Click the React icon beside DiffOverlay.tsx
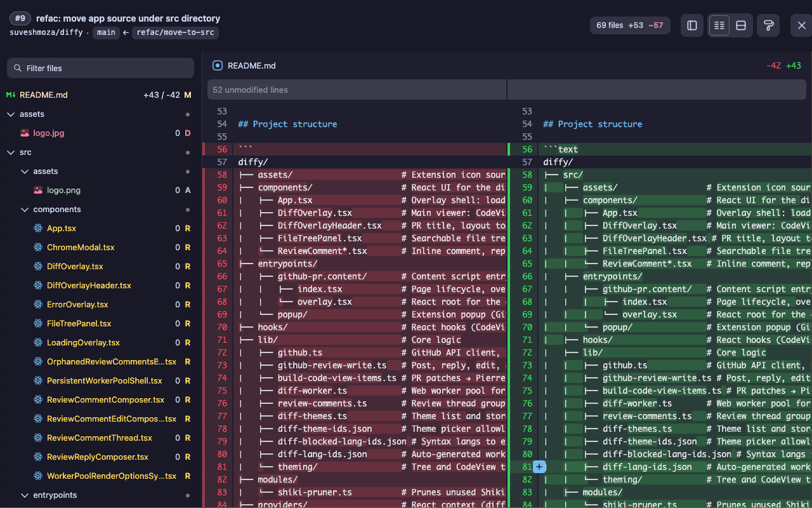 [x=38, y=266]
